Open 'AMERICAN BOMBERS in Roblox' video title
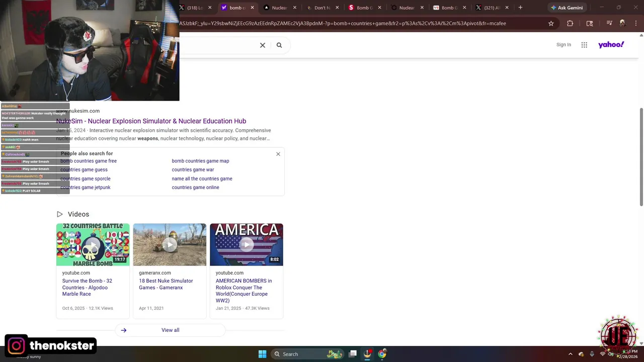The image size is (644, 362). pyautogui.click(x=244, y=291)
